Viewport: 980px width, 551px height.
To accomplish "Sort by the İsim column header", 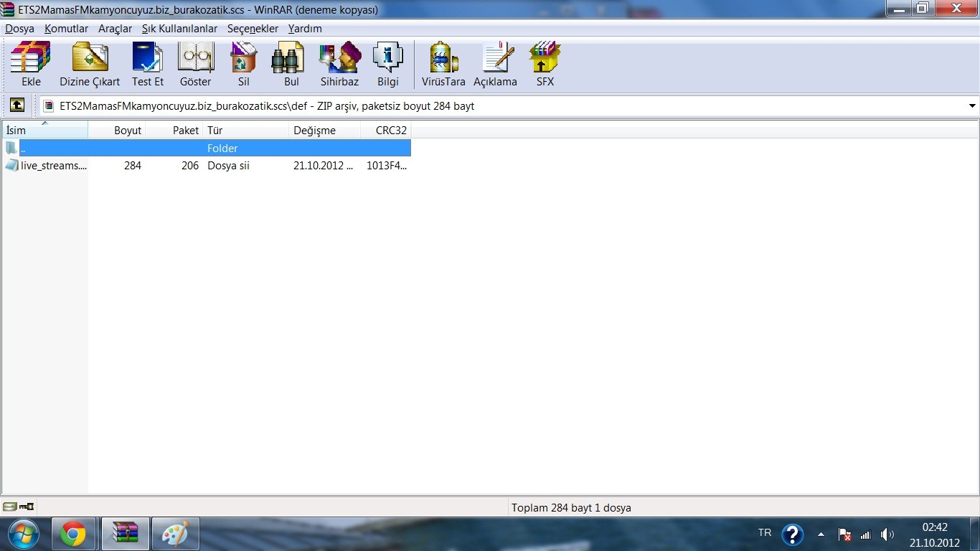I will point(45,130).
